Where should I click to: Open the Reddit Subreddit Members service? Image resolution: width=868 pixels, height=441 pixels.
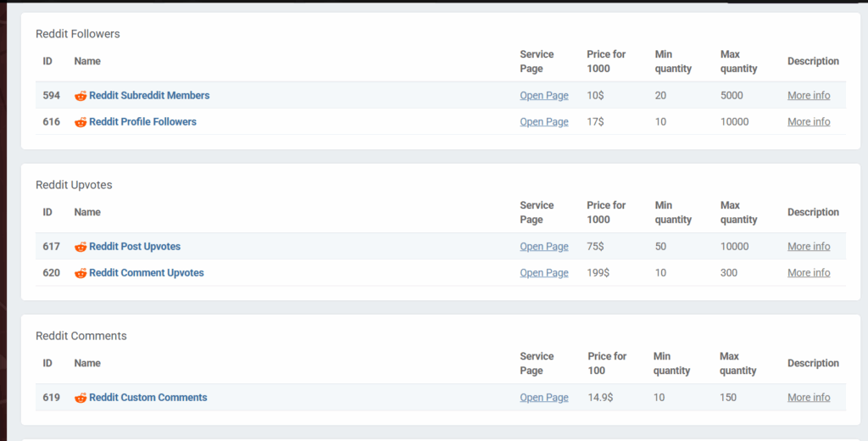tap(149, 96)
